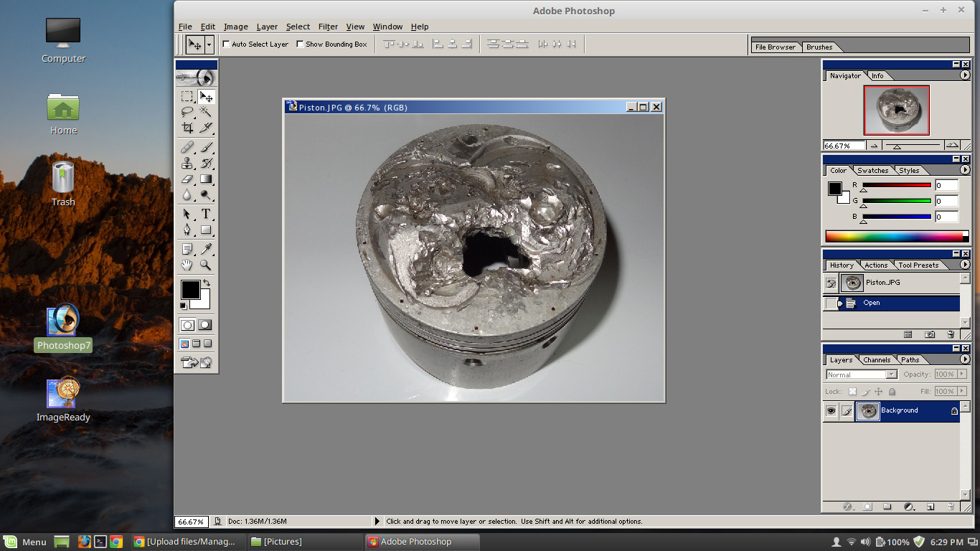Image resolution: width=980 pixels, height=551 pixels.
Task: Open the Color panel flyout menu
Action: tap(965, 170)
